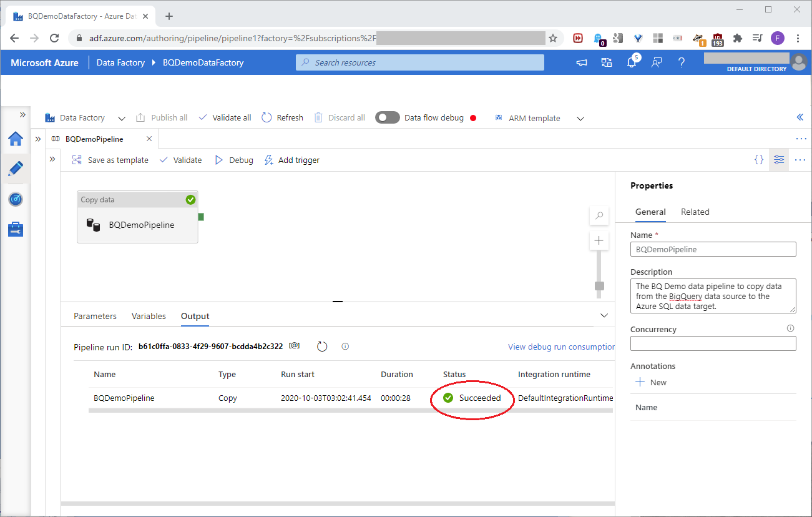This screenshot has height=517, width=812.
Task: Click the Concurrency input field
Action: coord(713,343)
